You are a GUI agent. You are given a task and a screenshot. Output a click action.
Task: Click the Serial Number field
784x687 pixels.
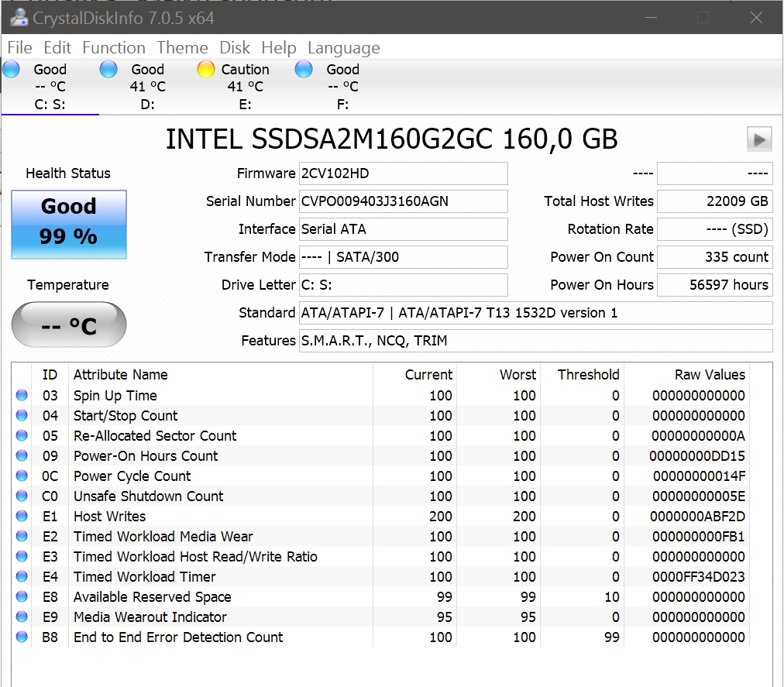coord(403,201)
